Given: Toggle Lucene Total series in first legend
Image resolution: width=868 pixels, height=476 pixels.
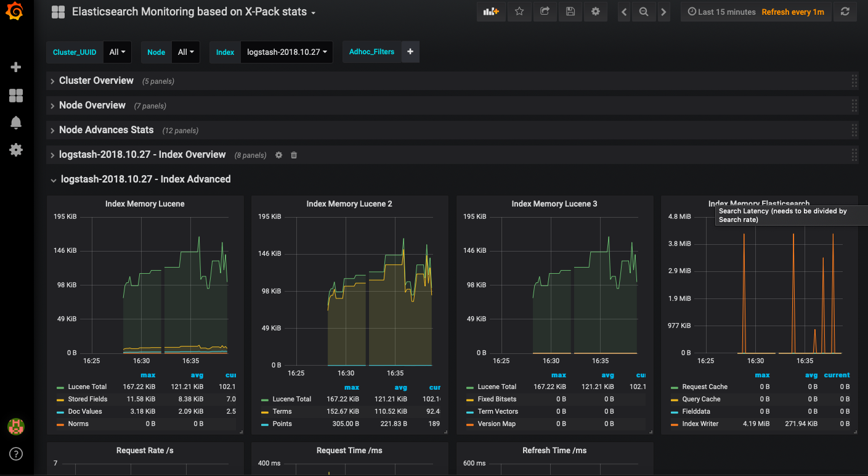Looking at the screenshot, I should point(87,387).
